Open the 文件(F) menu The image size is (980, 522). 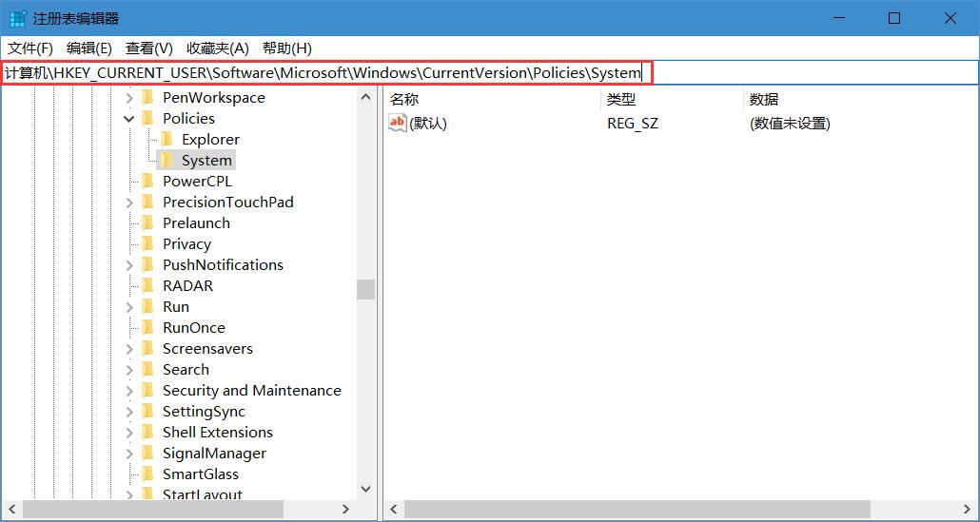30,48
